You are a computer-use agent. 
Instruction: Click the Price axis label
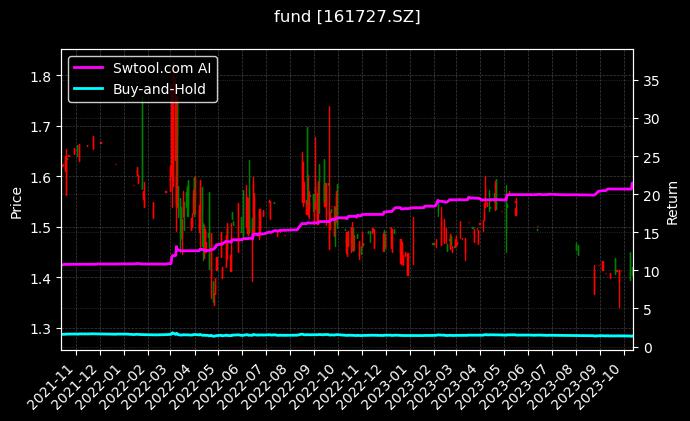tap(17, 200)
